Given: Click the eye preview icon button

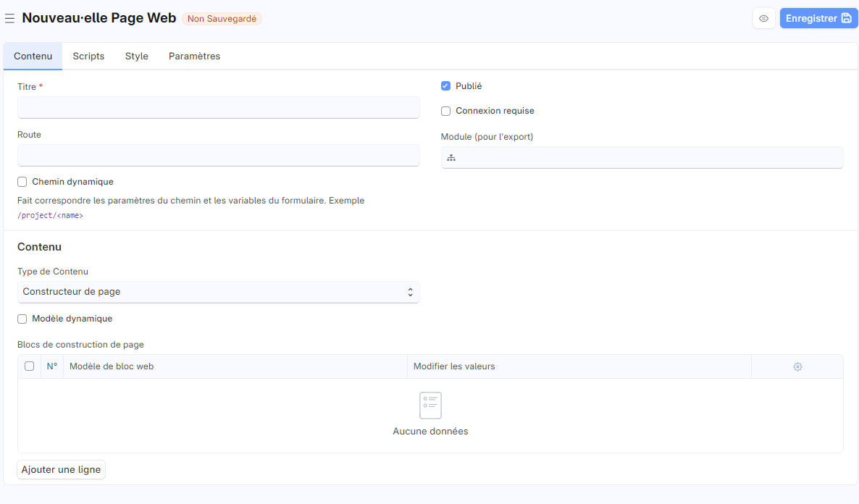Looking at the screenshot, I should pyautogui.click(x=763, y=19).
